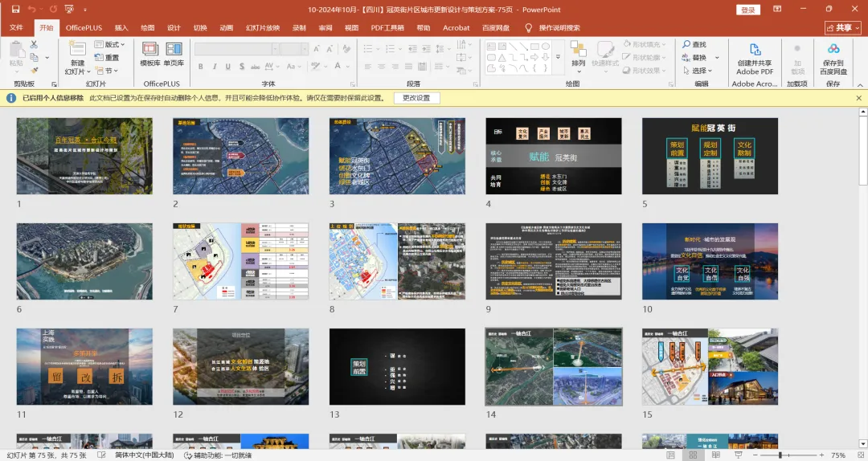Switch to Normal view status icon
The width and height of the screenshot is (868, 461).
coord(671,455)
